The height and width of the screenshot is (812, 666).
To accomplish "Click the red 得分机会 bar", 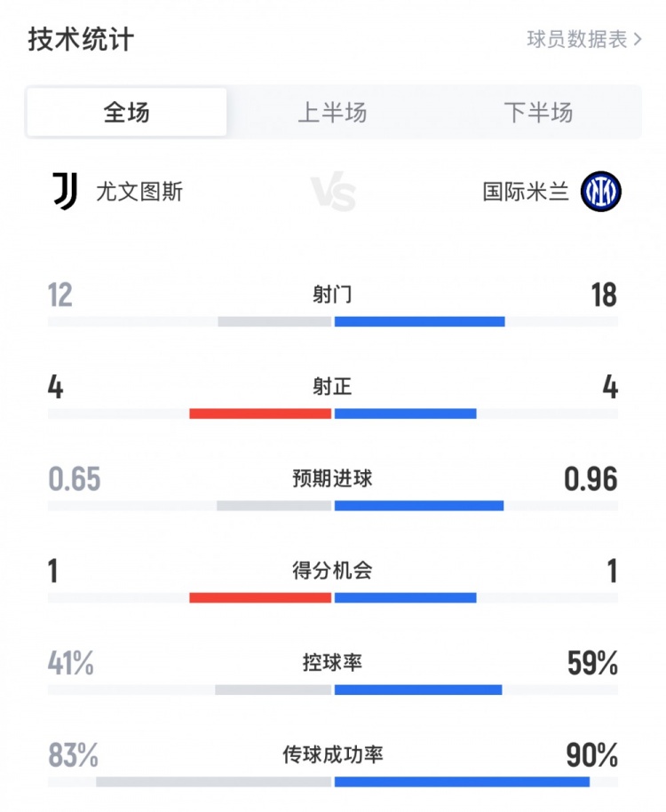I will (260, 597).
